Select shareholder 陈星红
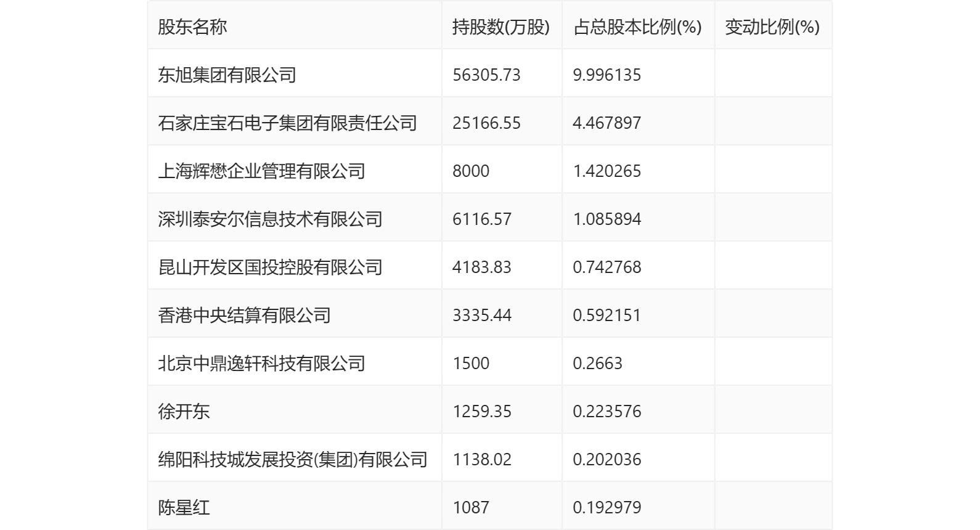The height and width of the screenshot is (530, 980). click(184, 508)
